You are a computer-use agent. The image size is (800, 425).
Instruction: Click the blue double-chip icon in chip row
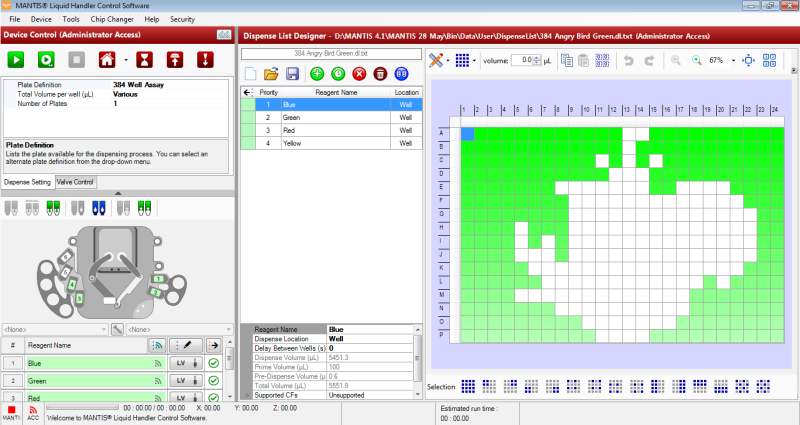coord(99,208)
